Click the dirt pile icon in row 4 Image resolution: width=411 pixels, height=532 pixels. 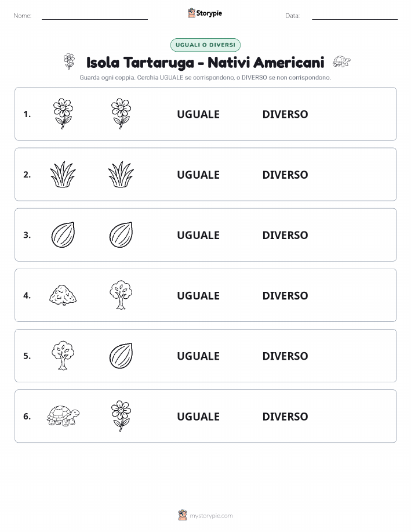point(63,295)
